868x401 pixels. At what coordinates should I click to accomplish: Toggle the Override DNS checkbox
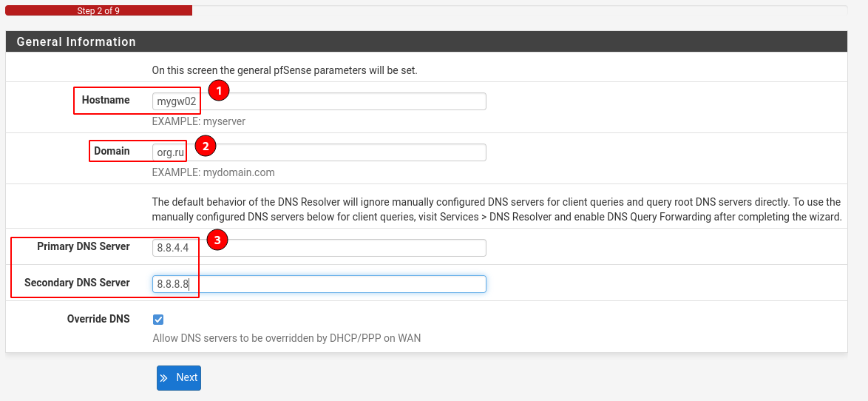pos(158,320)
